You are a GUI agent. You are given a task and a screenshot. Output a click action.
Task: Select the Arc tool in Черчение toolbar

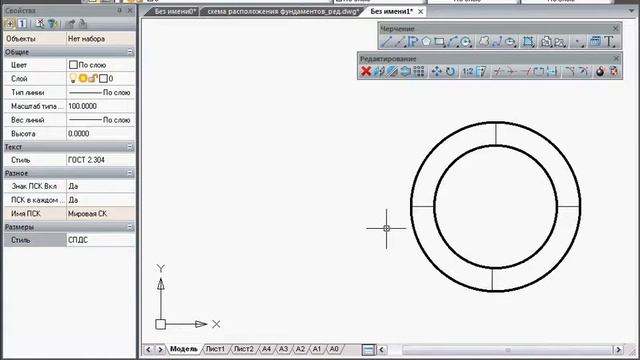tap(452, 42)
